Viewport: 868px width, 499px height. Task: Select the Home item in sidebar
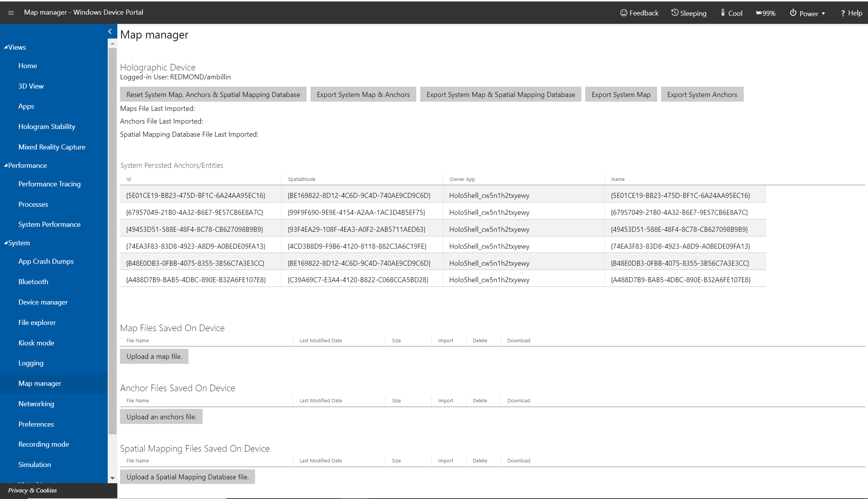27,66
